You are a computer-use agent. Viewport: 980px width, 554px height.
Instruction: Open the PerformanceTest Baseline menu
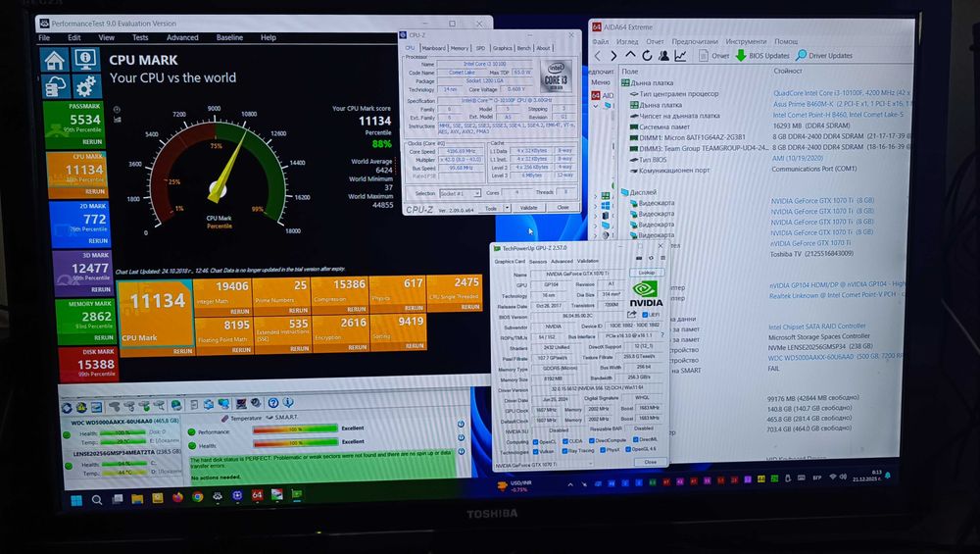(229, 37)
